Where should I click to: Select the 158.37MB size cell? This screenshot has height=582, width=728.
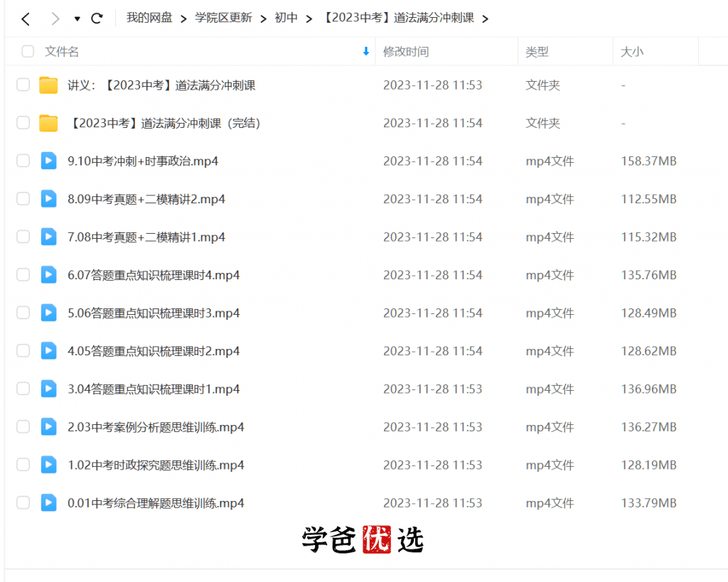click(x=648, y=161)
